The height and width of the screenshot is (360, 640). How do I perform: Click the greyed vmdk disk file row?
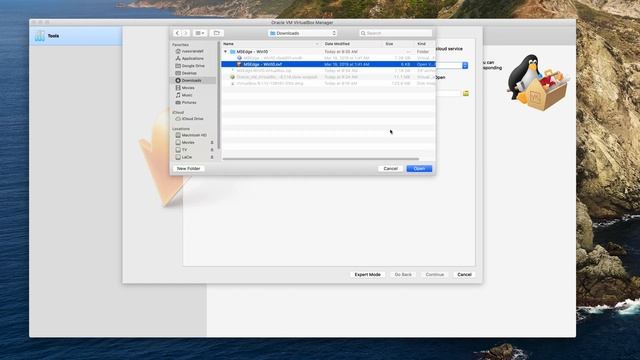[x=328, y=58]
